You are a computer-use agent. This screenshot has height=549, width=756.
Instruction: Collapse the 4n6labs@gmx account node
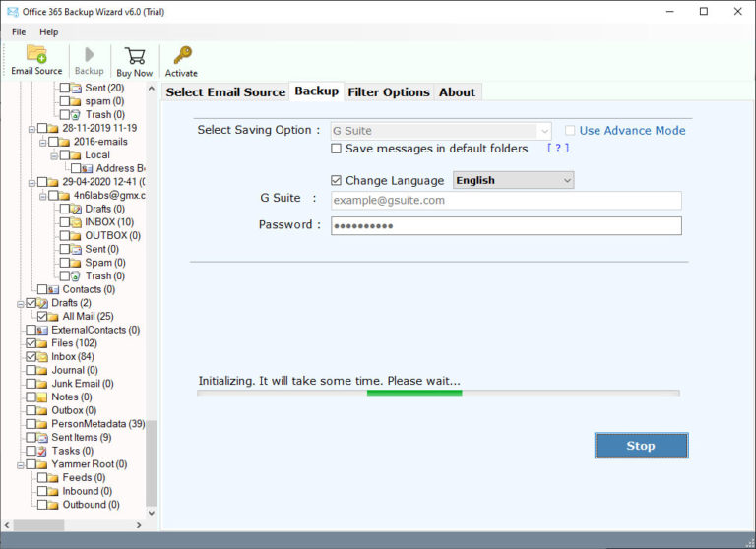click(x=42, y=197)
